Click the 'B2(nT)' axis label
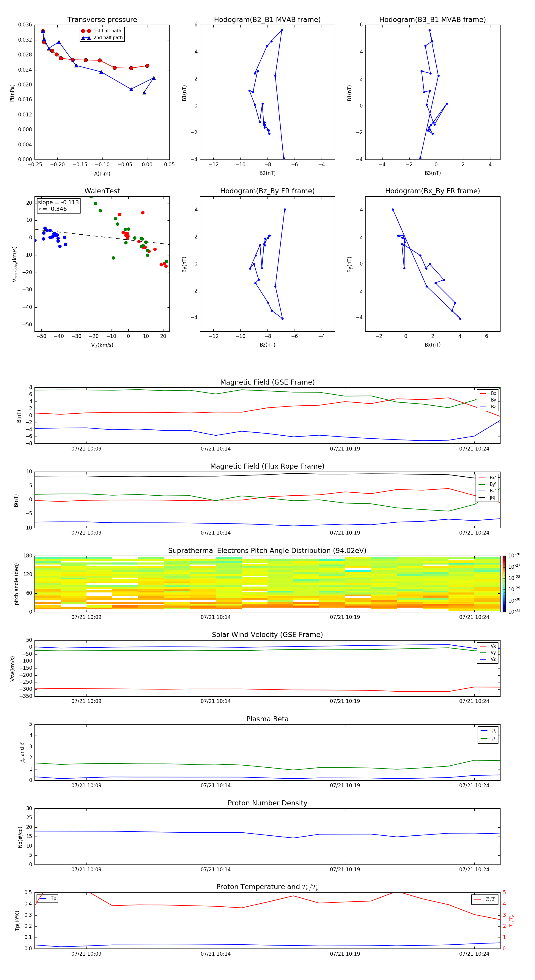Viewport: 535px width, 980px height. click(x=267, y=173)
